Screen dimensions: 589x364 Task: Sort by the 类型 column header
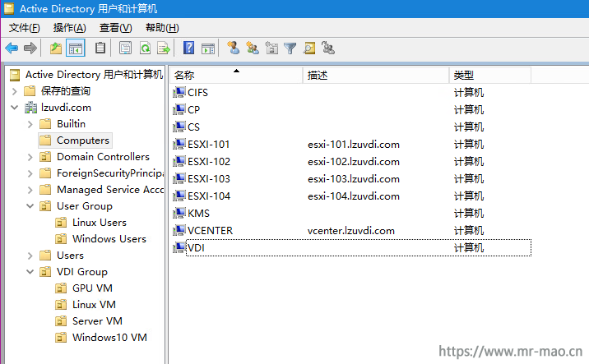pyautogui.click(x=489, y=75)
